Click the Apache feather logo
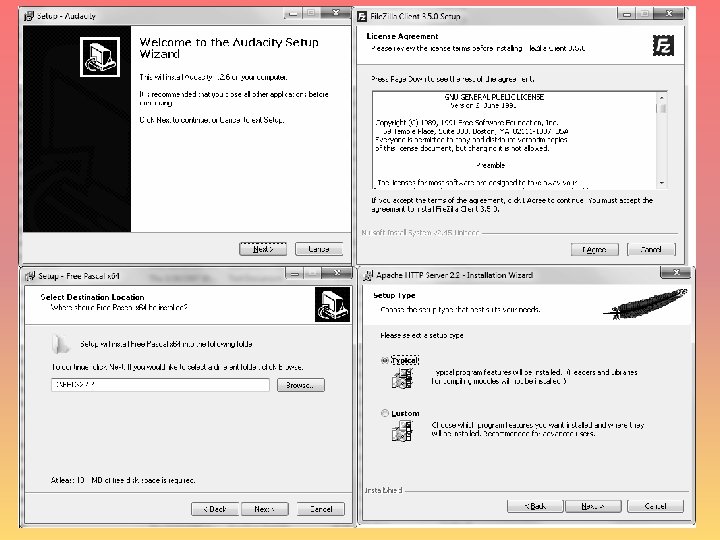This screenshot has width=720, height=540. pyautogui.click(x=646, y=304)
